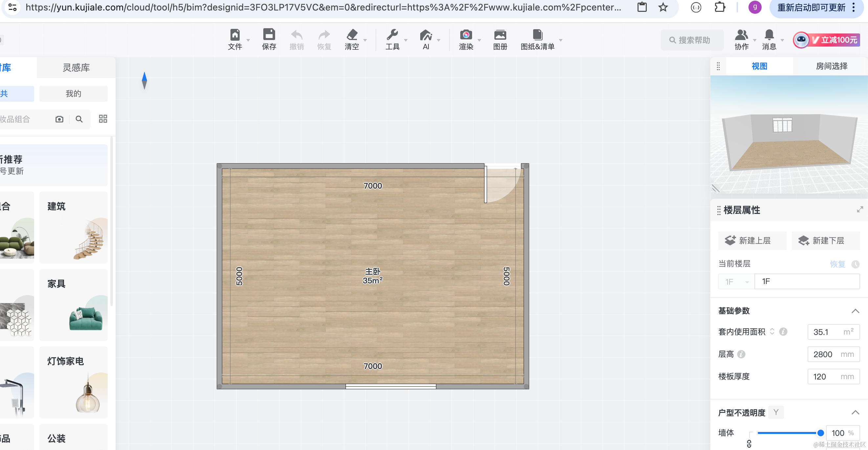Select the 清空 (Clear) eraser icon
This screenshot has width=868, height=450.
click(x=352, y=35)
